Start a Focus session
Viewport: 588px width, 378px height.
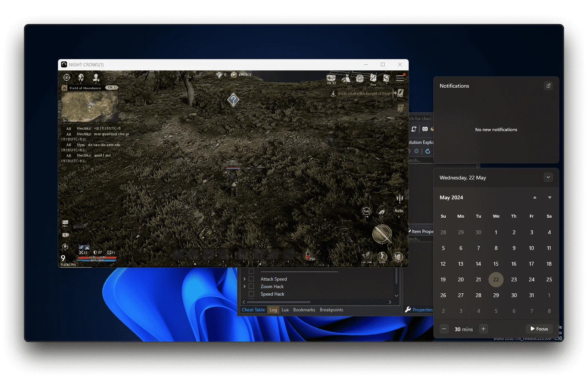(x=539, y=329)
